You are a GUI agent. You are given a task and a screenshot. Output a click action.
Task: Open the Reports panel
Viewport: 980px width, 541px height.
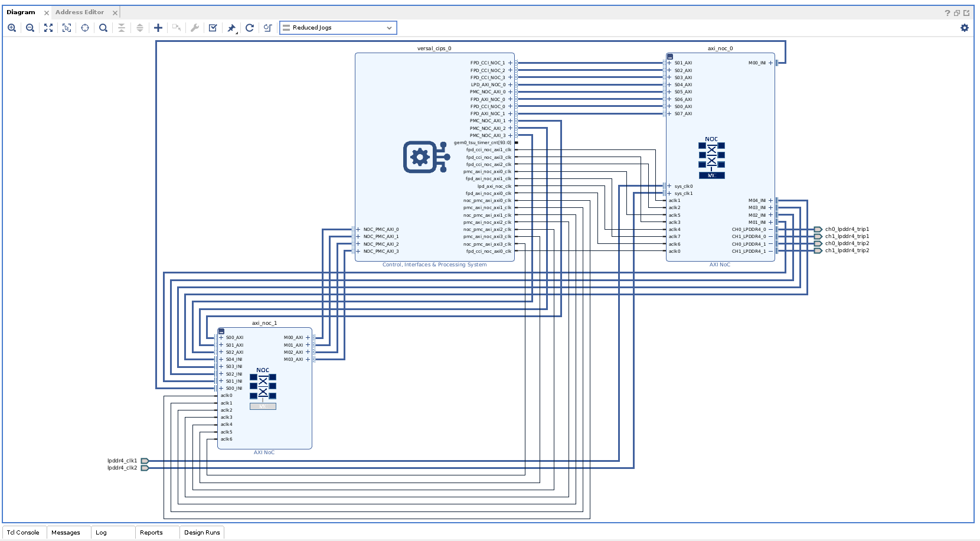152,532
